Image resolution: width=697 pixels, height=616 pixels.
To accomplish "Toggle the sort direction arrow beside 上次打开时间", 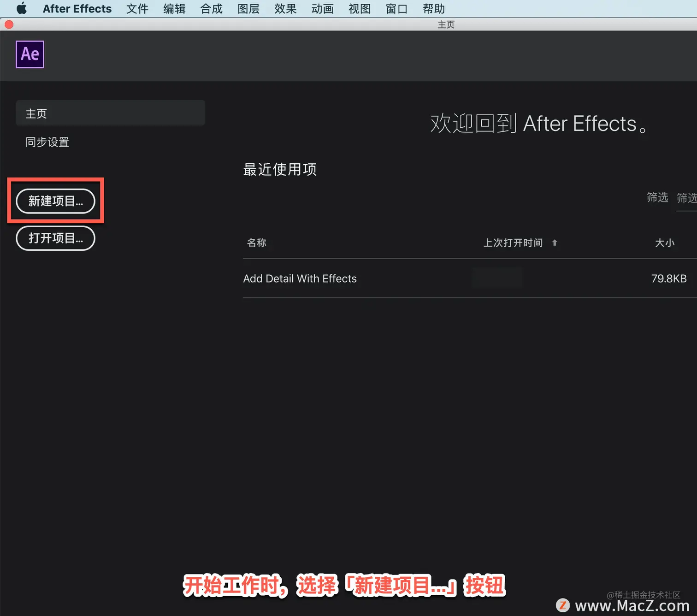I will click(555, 243).
